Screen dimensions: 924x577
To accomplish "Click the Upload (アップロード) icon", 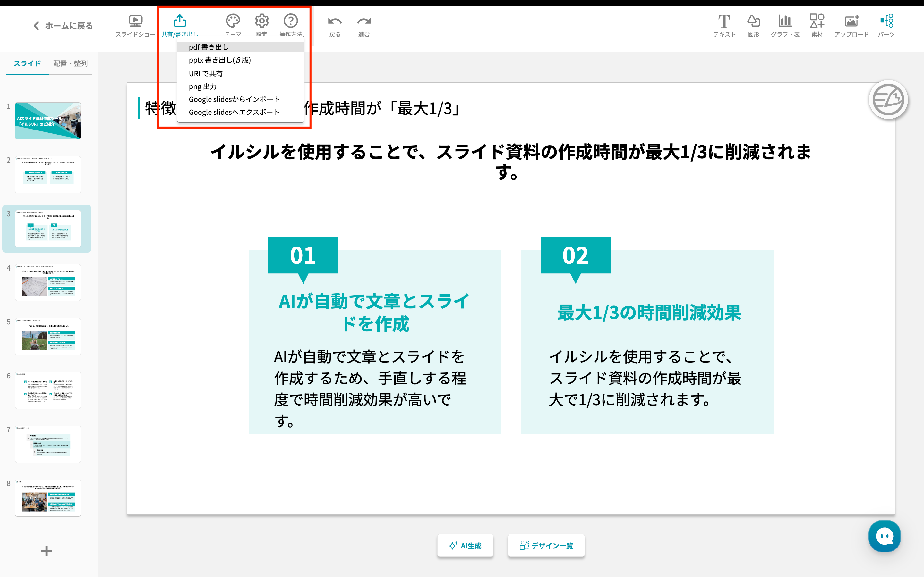I will pyautogui.click(x=851, y=22).
